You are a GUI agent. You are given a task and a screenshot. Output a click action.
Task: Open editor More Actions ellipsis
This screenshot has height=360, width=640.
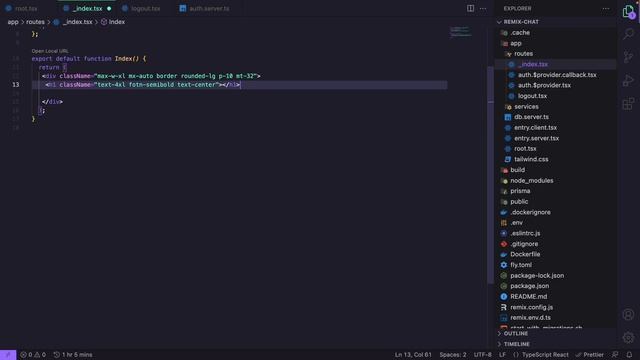pos(483,8)
